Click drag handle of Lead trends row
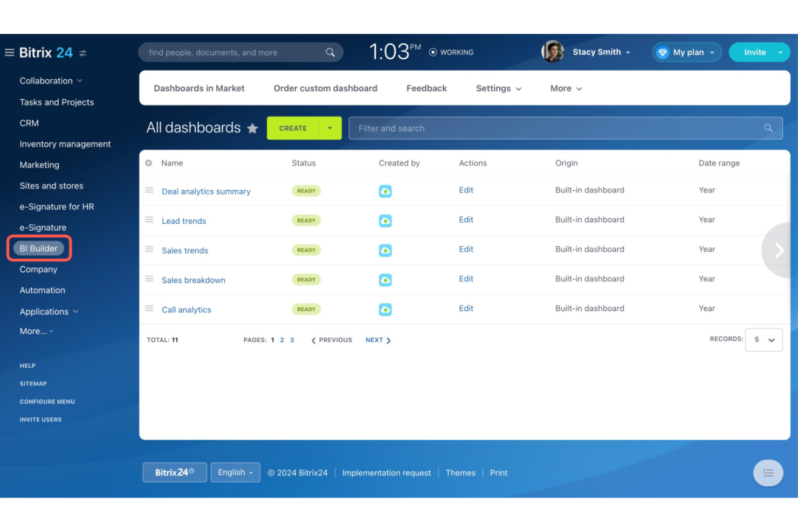The image size is (798, 532). (x=149, y=220)
